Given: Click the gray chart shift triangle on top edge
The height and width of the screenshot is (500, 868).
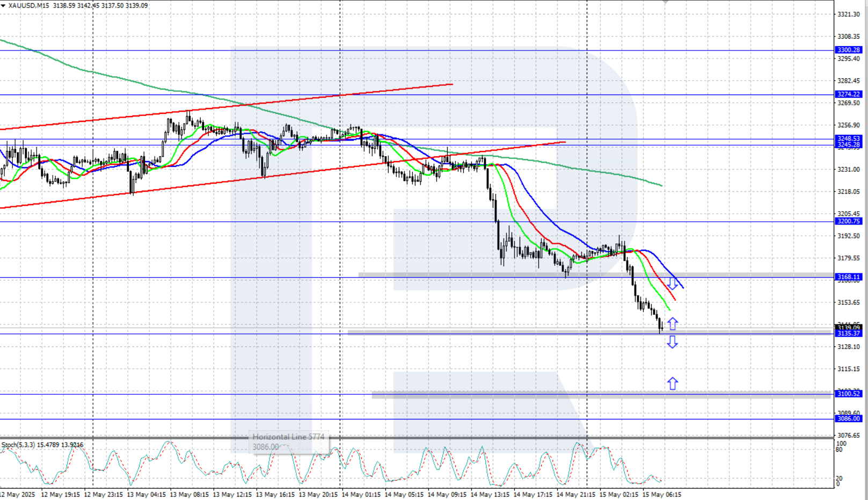Looking at the screenshot, I should pos(666,2).
